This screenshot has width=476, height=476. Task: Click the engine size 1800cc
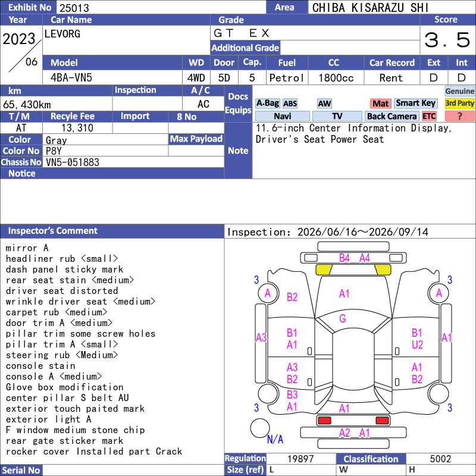pyautogui.click(x=336, y=78)
